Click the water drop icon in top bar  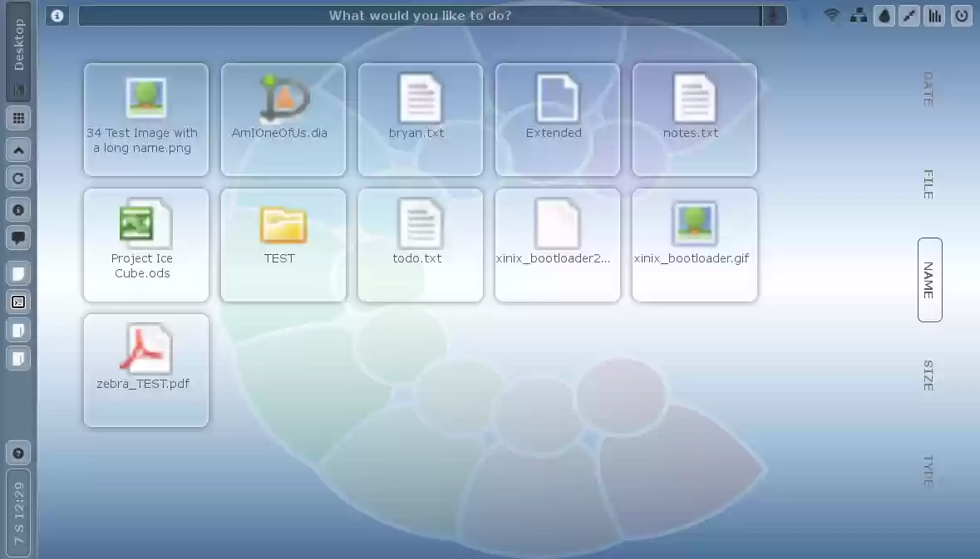click(x=884, y=15)
